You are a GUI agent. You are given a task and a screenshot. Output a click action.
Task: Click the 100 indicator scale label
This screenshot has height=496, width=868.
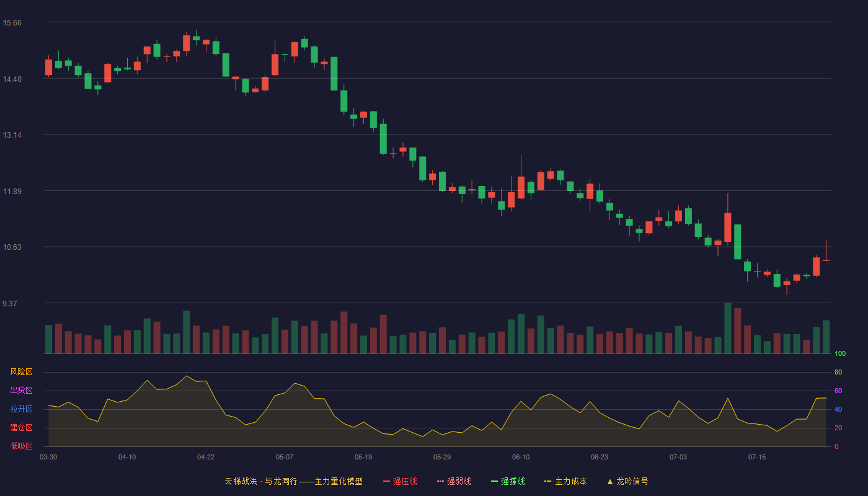pos(840,353)
